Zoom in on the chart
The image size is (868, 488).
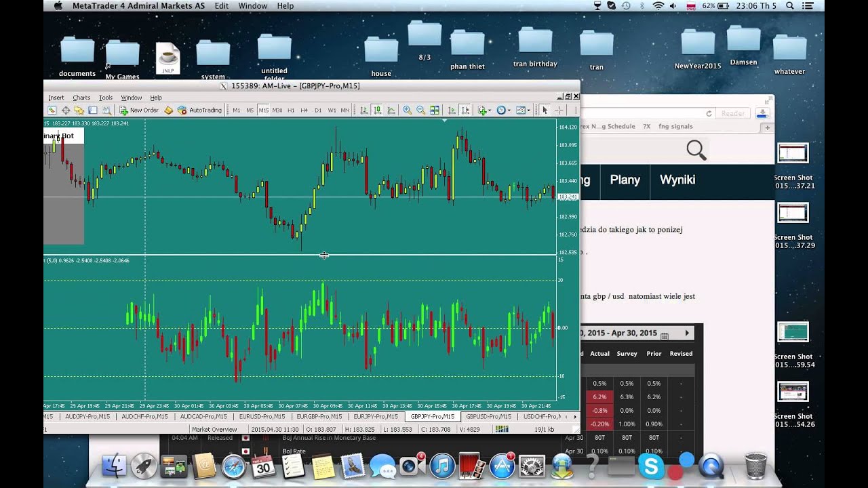tap(407, 110)
